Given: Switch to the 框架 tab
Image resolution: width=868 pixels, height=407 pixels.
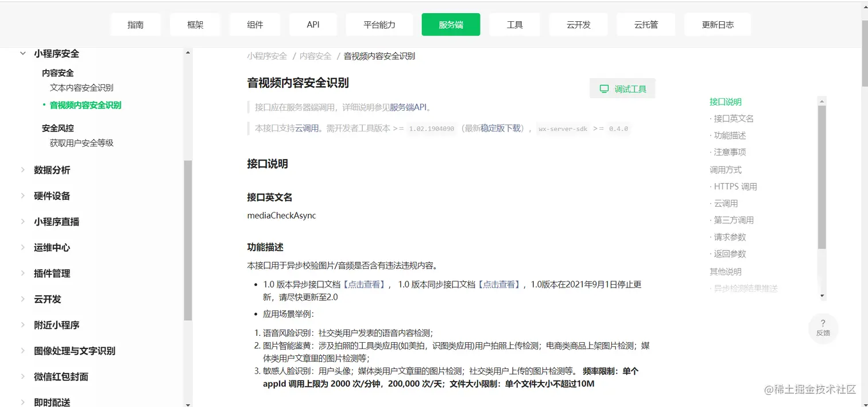Looking at the screenshot, I should point(195,25).
